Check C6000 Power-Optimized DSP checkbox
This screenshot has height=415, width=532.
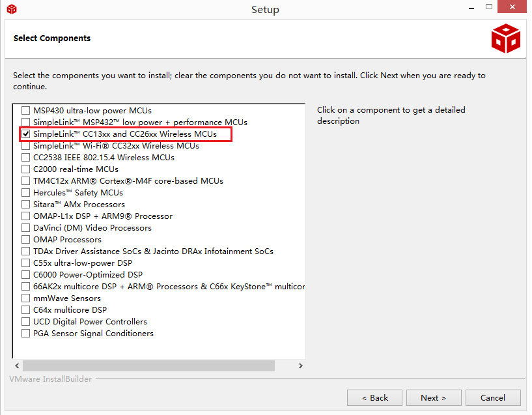(25, 275)
